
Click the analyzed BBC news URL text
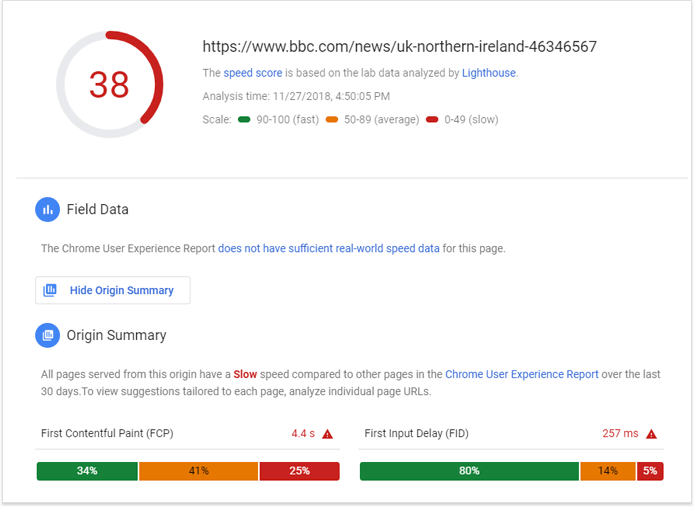click(400, 46)
